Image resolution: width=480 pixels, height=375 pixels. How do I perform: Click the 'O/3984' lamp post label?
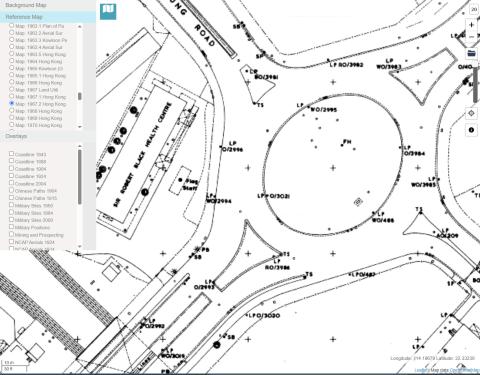pos(414,154)
